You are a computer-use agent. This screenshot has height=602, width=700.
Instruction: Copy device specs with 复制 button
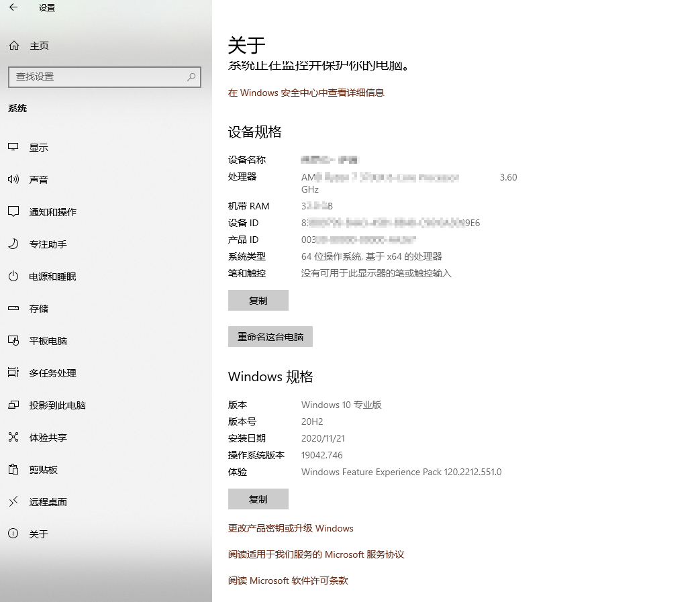click(258, 301)
